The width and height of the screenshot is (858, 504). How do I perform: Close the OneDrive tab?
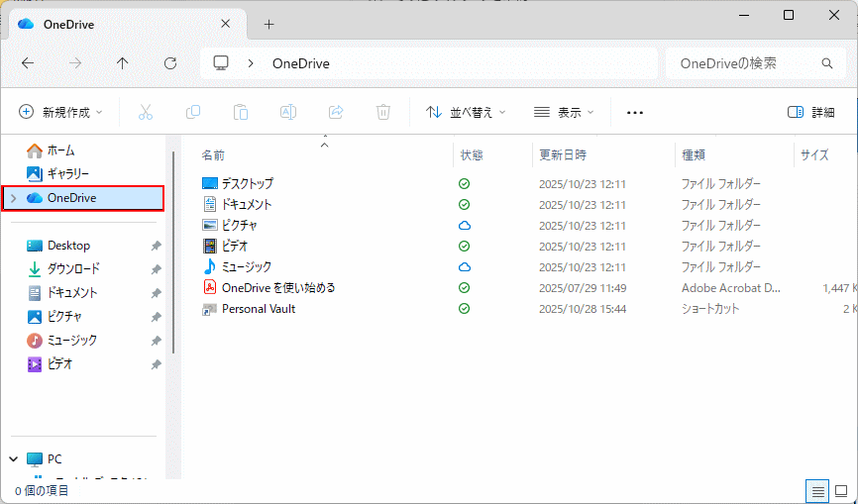tap(226, 24)
